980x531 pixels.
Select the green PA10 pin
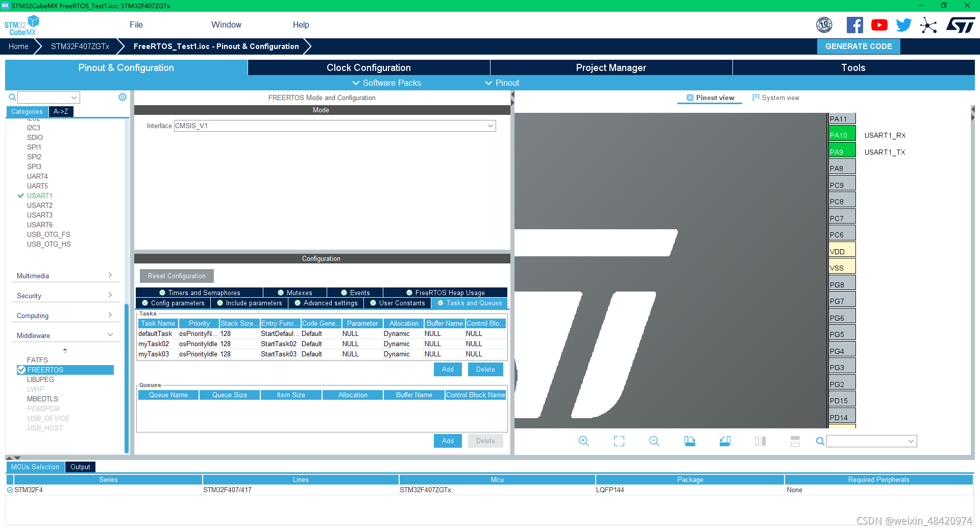click(842, 135)
